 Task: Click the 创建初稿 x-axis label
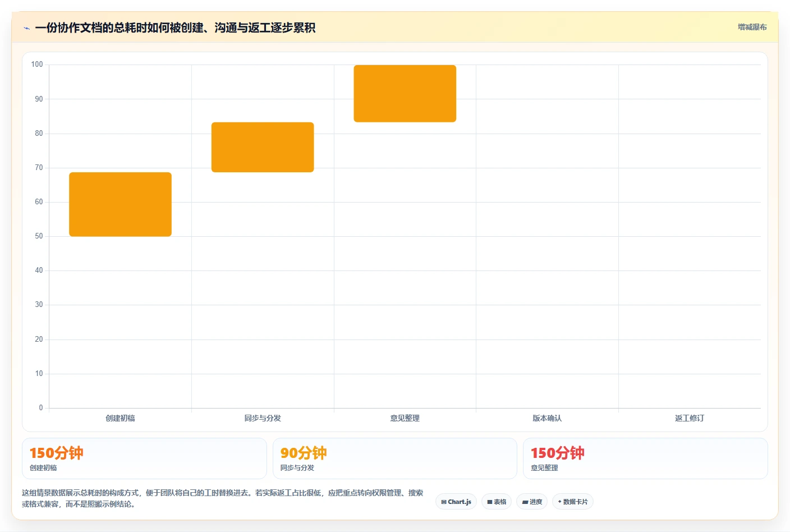point(120,418)
